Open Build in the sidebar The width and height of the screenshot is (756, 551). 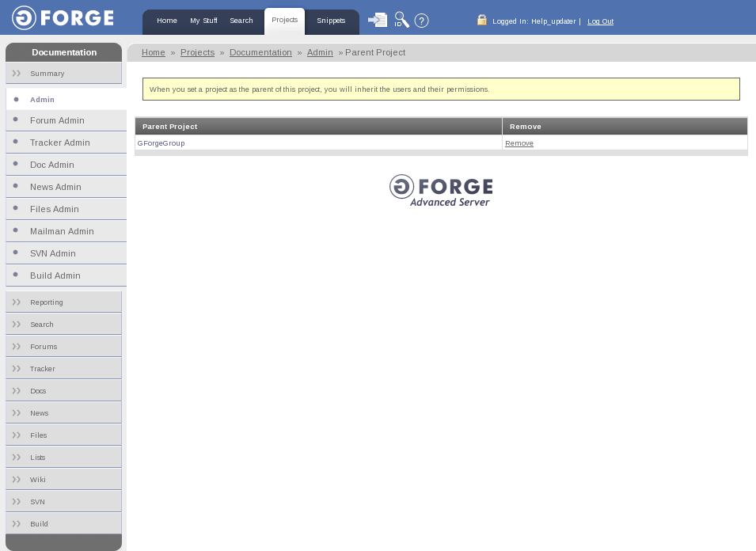tap(63, 524)
